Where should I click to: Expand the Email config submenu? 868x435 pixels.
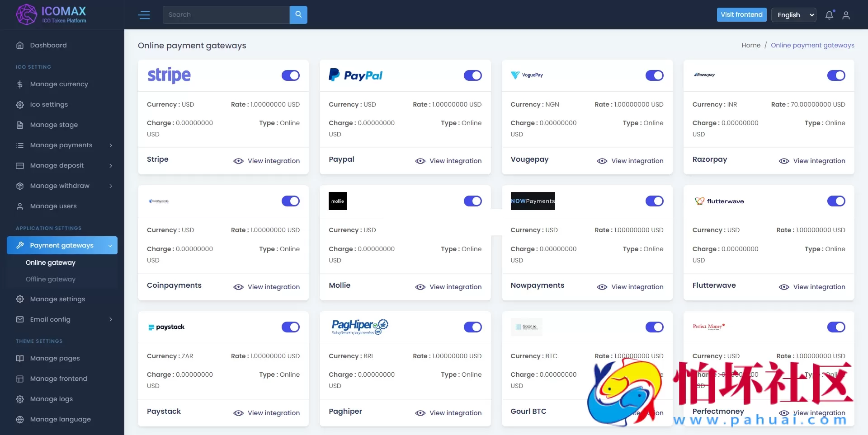coord(111,319)
